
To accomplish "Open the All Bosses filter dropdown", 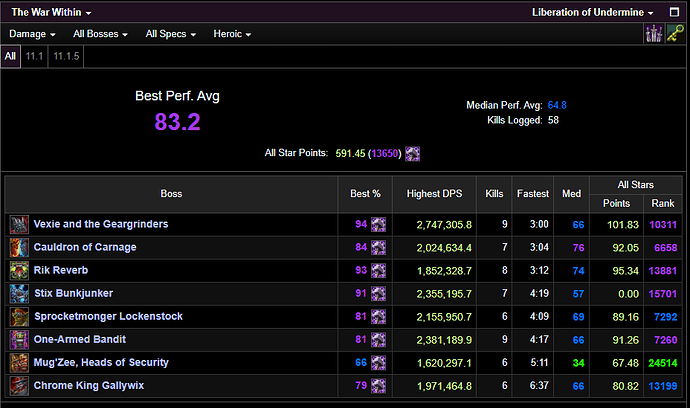I will pyautogui.click(x=100, y=34).
